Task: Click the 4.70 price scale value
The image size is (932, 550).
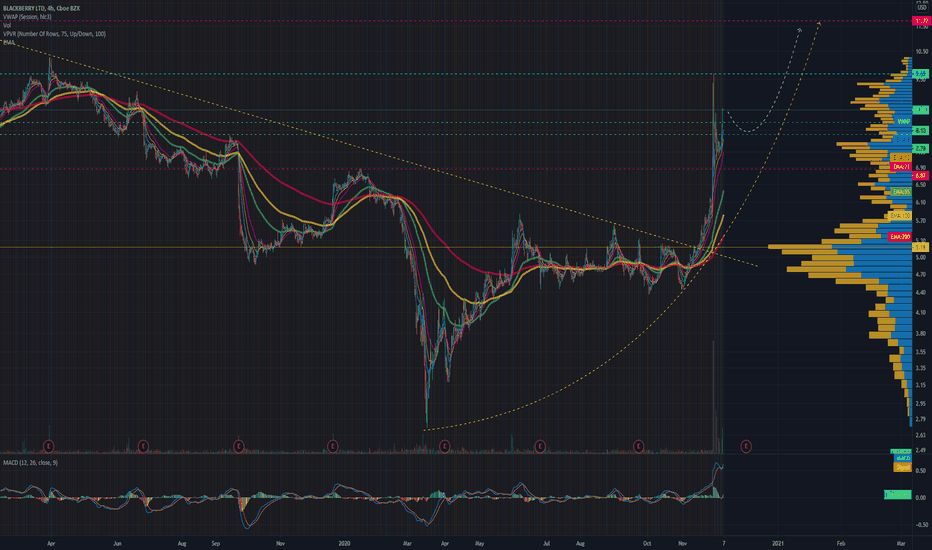Action: [921, 275]
